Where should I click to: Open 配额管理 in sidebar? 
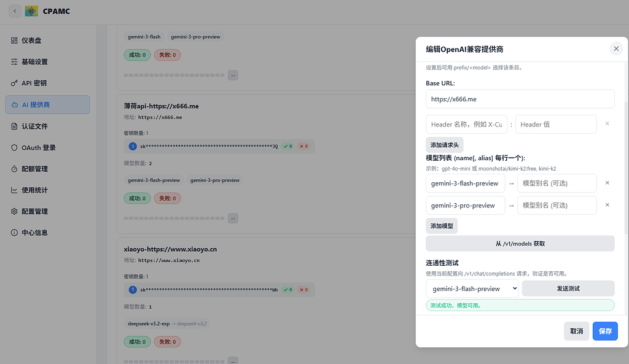(x=48, y=169)
